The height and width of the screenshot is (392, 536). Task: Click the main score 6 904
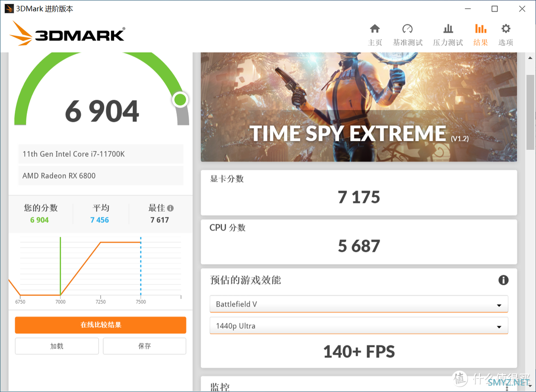[x=102, y=112]
